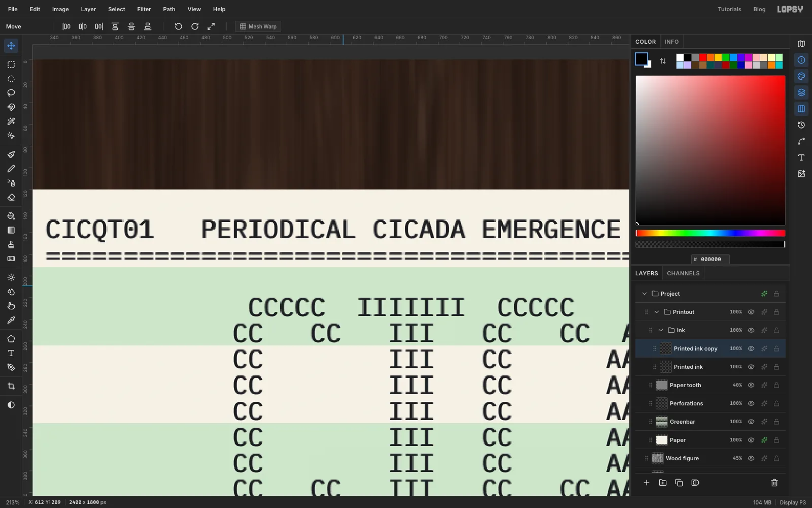Click the align horizontal centers icon
The width and height of the screenshot is (812, 508).
pos(83,26)
